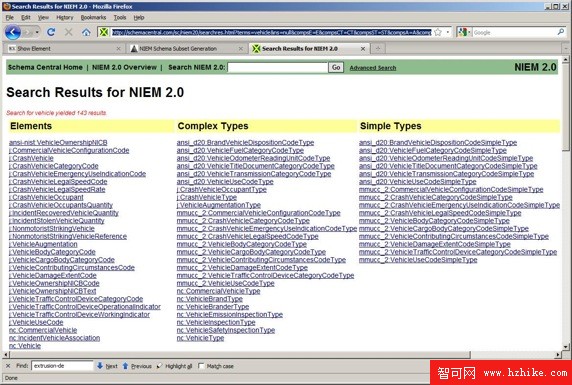
Task: Click the vertical scrollbar thumb
Action: [566, 107]
